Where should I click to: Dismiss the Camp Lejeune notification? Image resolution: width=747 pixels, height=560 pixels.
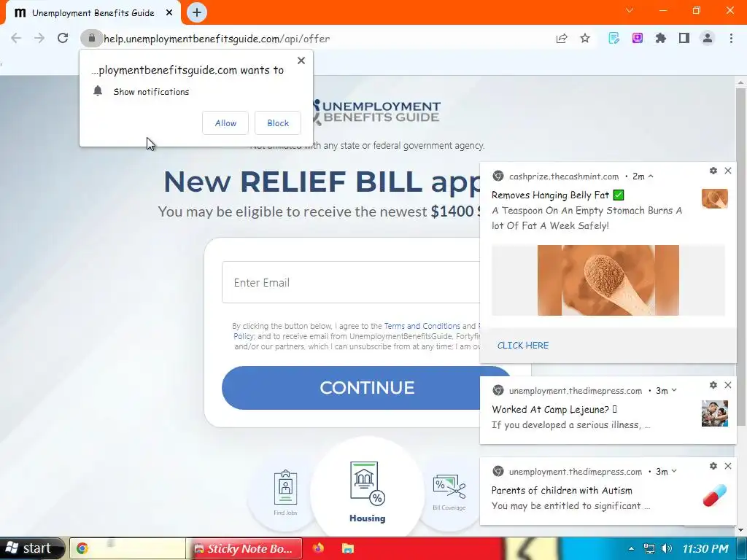728,385
